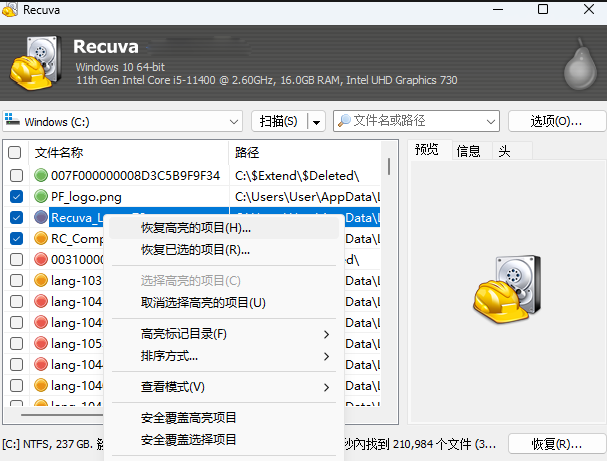Select the path C:\$Extend\$Deleted\
This screenshot has height=461, width=607.
click(x=297, y=176)
